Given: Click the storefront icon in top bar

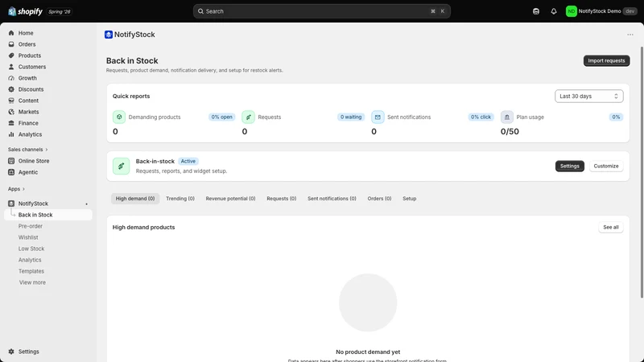Looking at the screenshot, I should point(536,11).
